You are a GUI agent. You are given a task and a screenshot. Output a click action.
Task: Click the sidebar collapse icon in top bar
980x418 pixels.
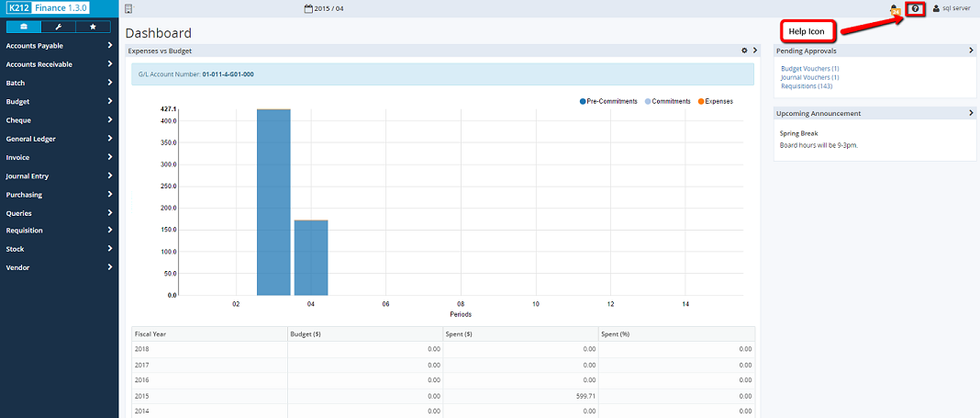point(128,9)
